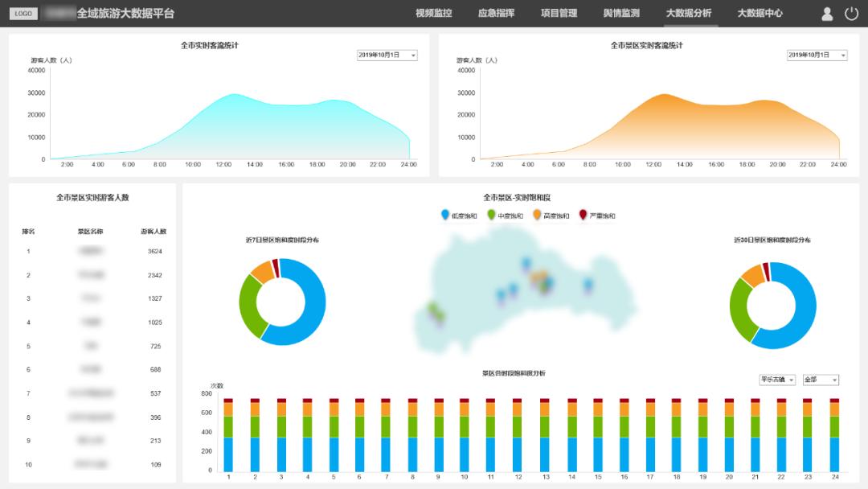Screen dimensions: 868x489
Task: Click the green 中度饱和 legend pin
Action: (491, 215)
